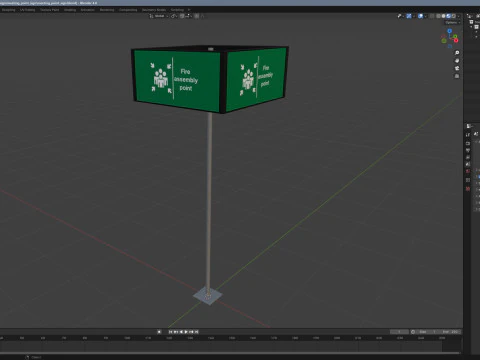Screen dimensions: 480x360
Task: Switch to the Sculpting workspace tab
Action: coord(8,10)
